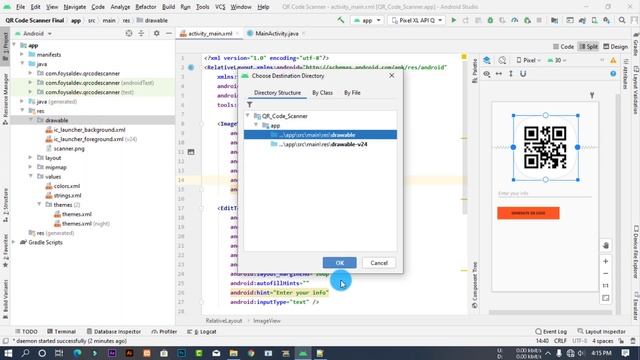This screenshot has height=360, width=640.
Task: Switch to the By Class tab
Action: tap(322, 93)
